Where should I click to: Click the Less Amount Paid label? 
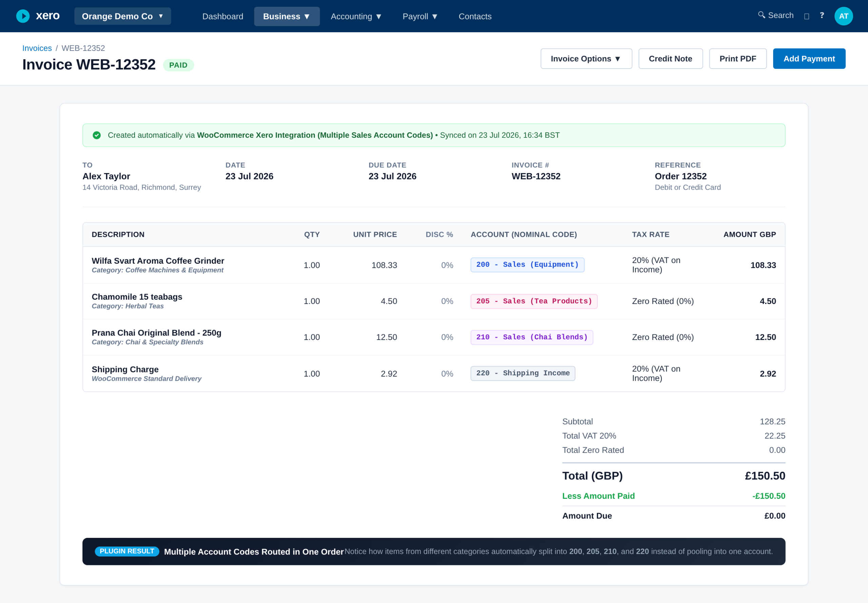tap(598, 496)
